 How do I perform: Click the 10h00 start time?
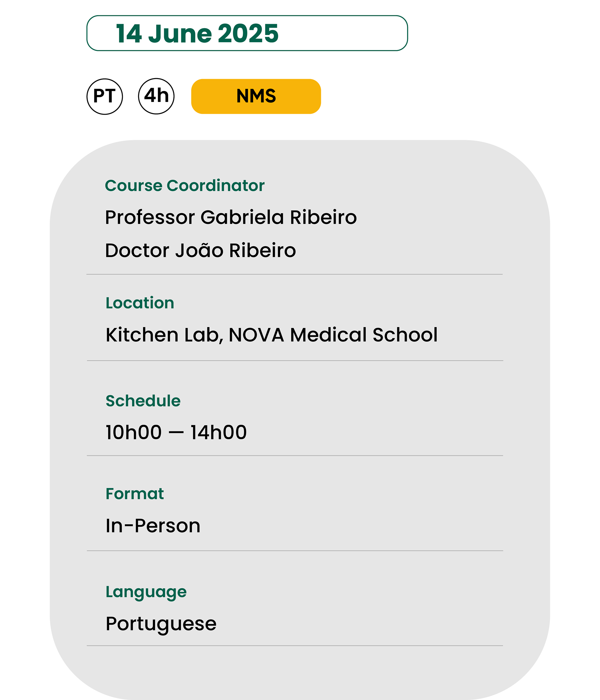pos(134,432)
